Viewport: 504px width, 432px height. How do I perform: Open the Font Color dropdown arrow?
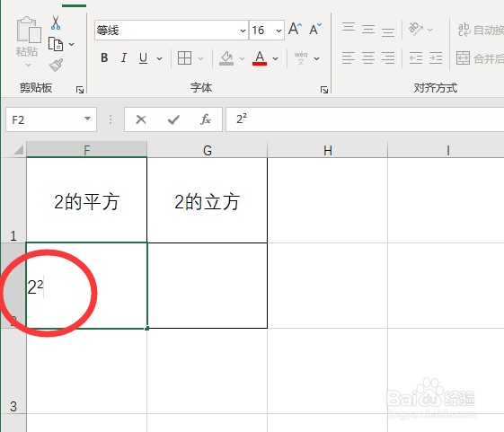(x=276, y=58)
